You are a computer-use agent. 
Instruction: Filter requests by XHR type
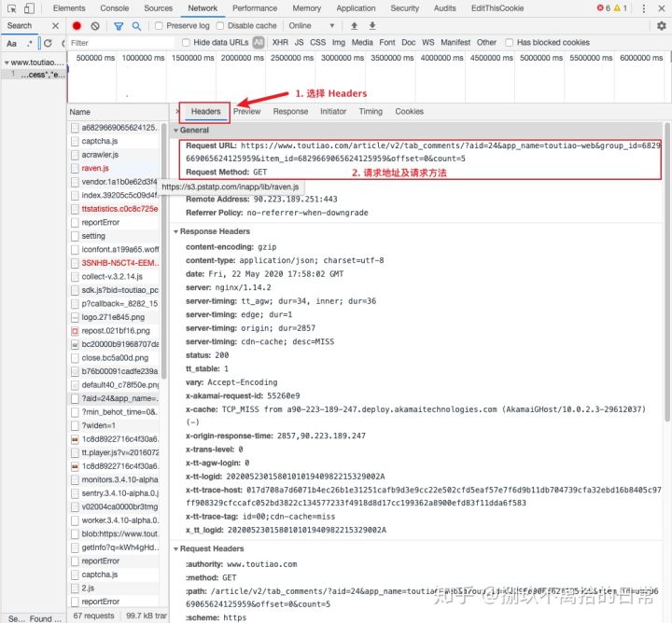(280, 42)
